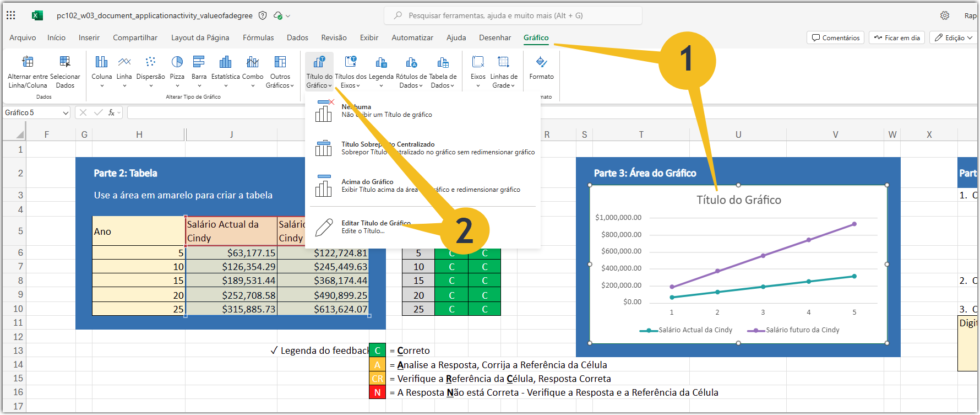This screenshot has height=415, width=980.
Task: Open Layout da Página tab
Action: [200, 37]
